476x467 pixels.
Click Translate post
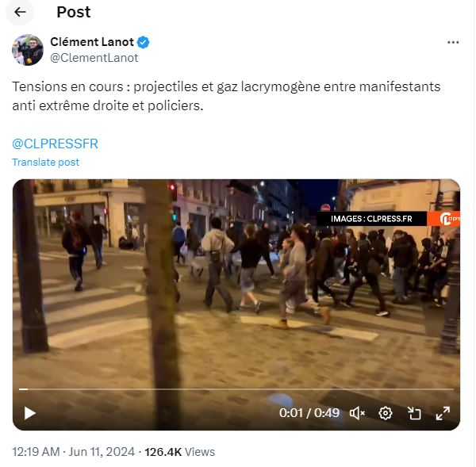(45, 163)
